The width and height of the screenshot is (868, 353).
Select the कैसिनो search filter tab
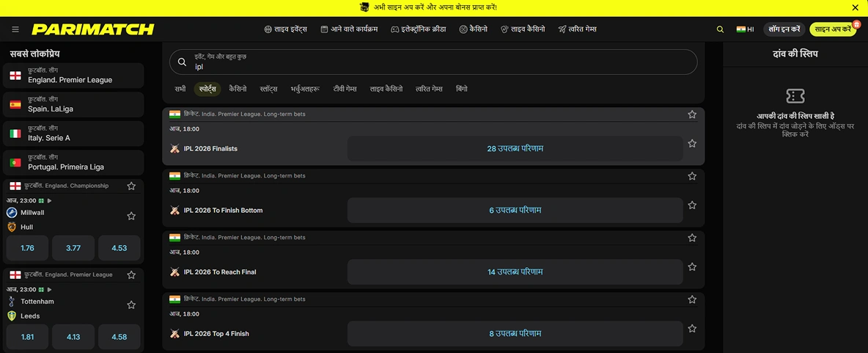tap(238, 89)
